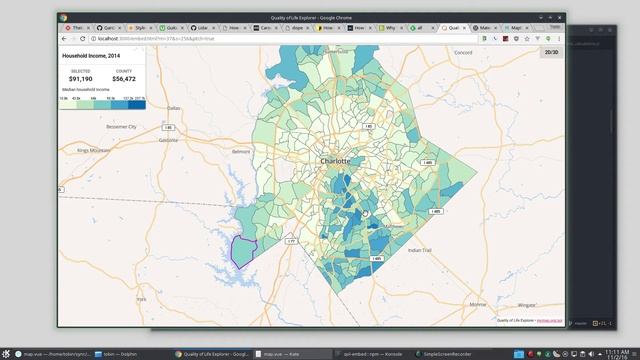This screenshot has height=360, width=640.
Task: Switch to qol-embed npm Konsole task
Action: [x=373, y=354]
